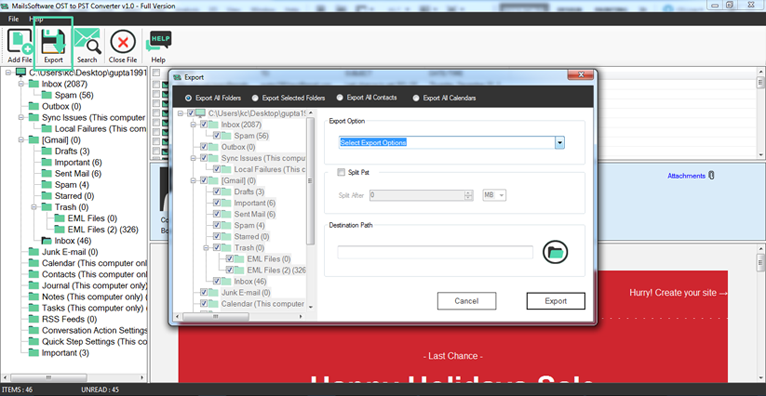The width and height of the screenshot is (766, 396).
Task: Select Junk E-mail (0) in main tree
Action: pyautogui.click(x=70, y=252)
